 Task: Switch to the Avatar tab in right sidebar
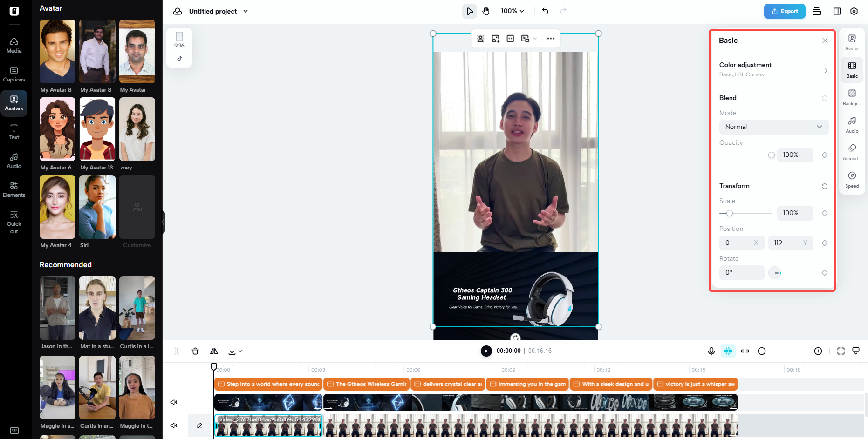pyautogui.click(x=852, y=42)
